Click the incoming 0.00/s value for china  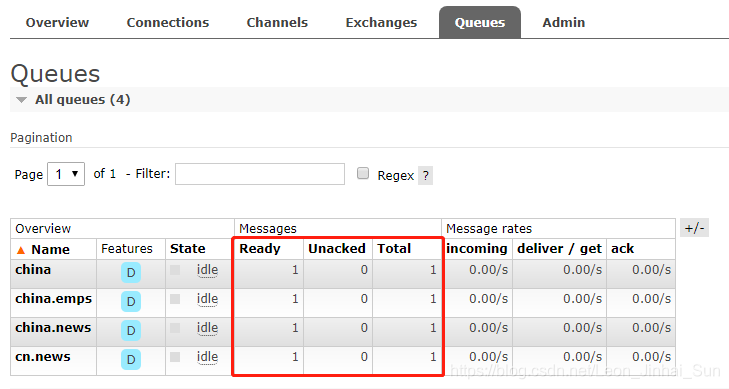click(x=488, y=270)
